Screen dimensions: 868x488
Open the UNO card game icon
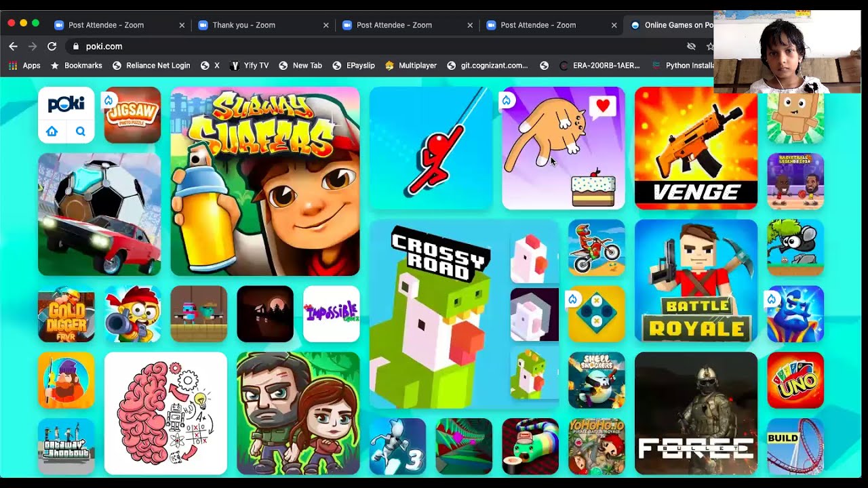coord(795,380)
